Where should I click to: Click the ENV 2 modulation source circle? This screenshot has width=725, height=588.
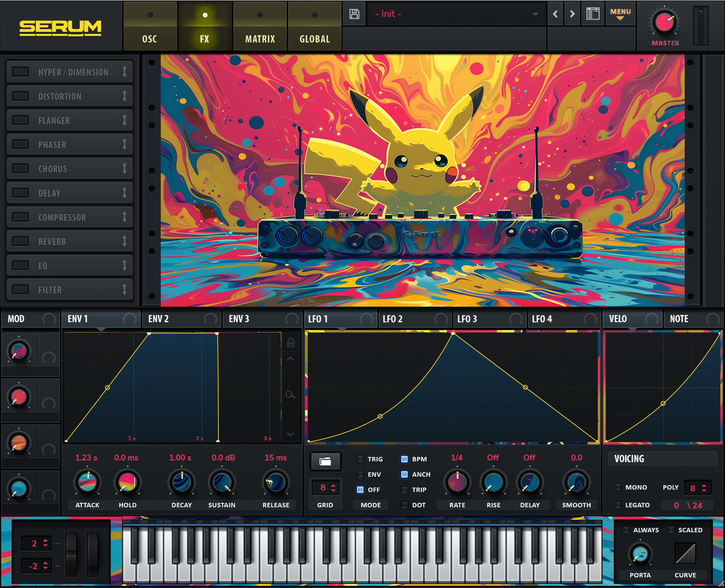pos(210,319)
